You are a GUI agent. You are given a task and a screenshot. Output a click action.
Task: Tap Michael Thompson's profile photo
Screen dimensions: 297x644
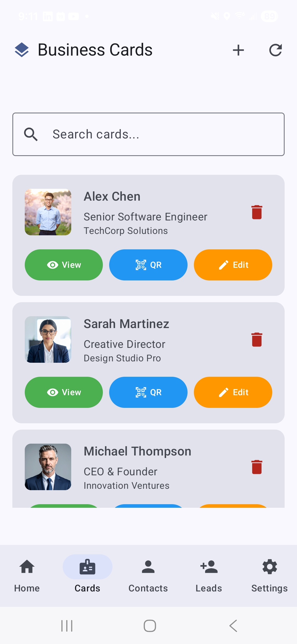click(48, 467)
